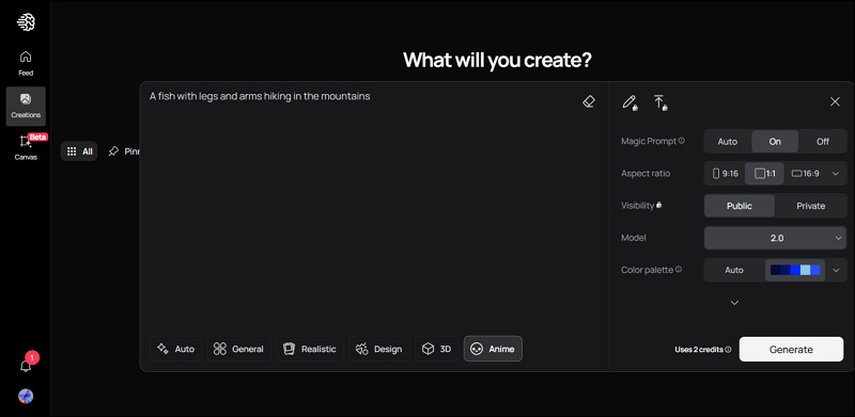Set Magic Prompt to Off
Screen dimensions: 855x417
pyautogui.click(x=823, y=141)
